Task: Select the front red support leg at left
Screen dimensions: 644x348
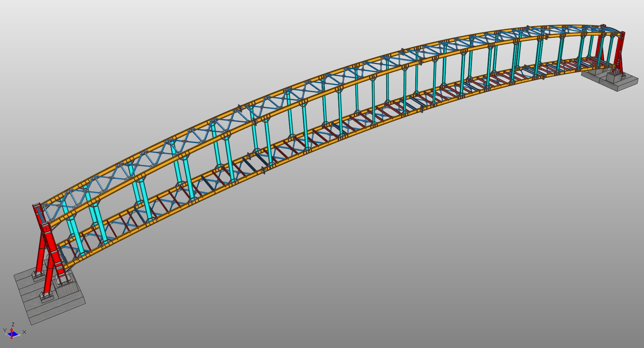Action: 47,279
